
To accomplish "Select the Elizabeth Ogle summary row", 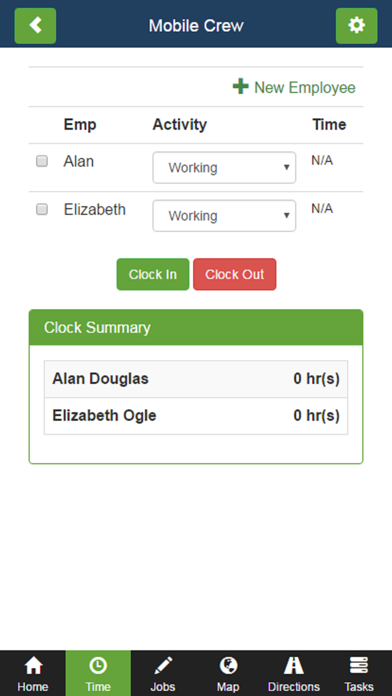I will (x=196, y=416).
